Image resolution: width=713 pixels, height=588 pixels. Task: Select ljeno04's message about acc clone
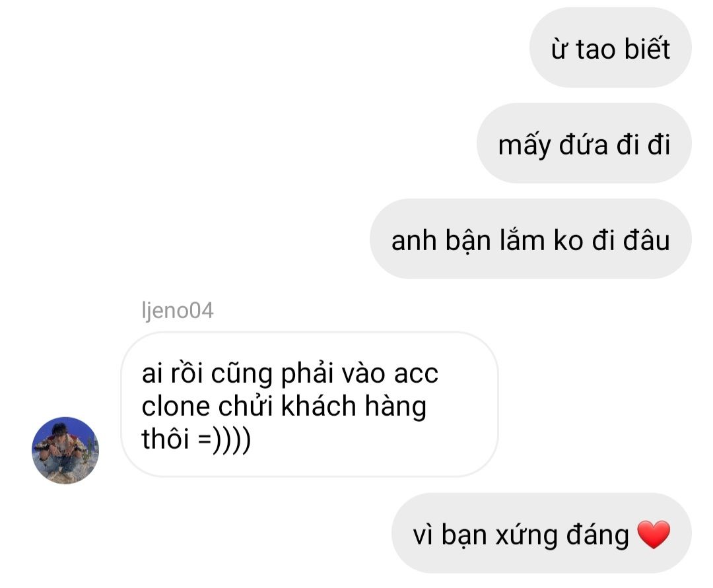(x=309, y=405)
